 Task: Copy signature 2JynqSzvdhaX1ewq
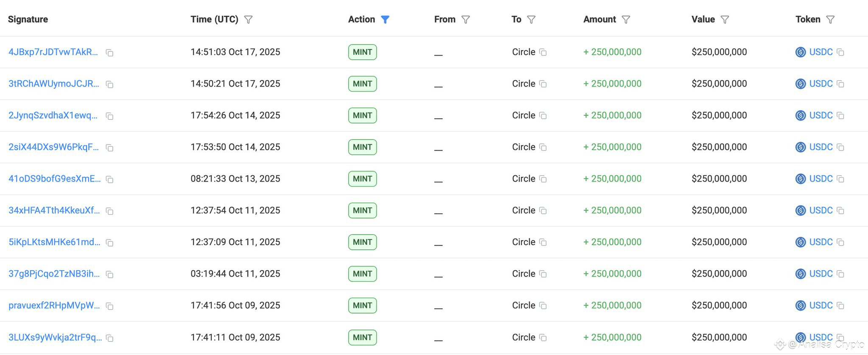click(109, 116)
